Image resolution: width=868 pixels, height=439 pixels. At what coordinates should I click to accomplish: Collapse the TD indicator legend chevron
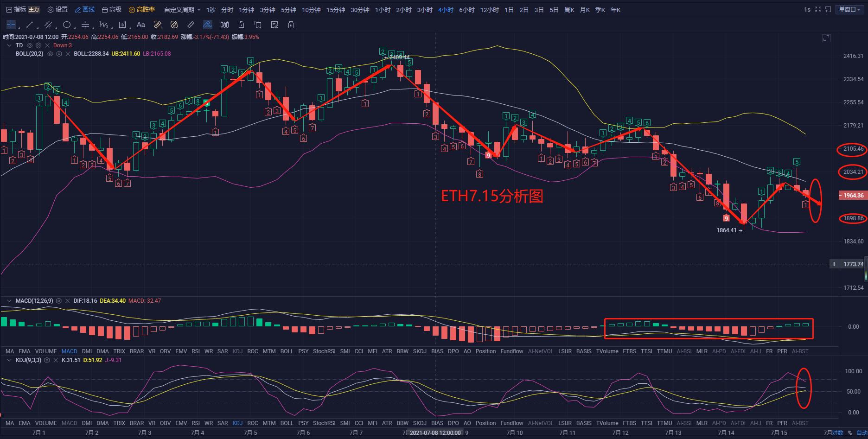(9, 45)
